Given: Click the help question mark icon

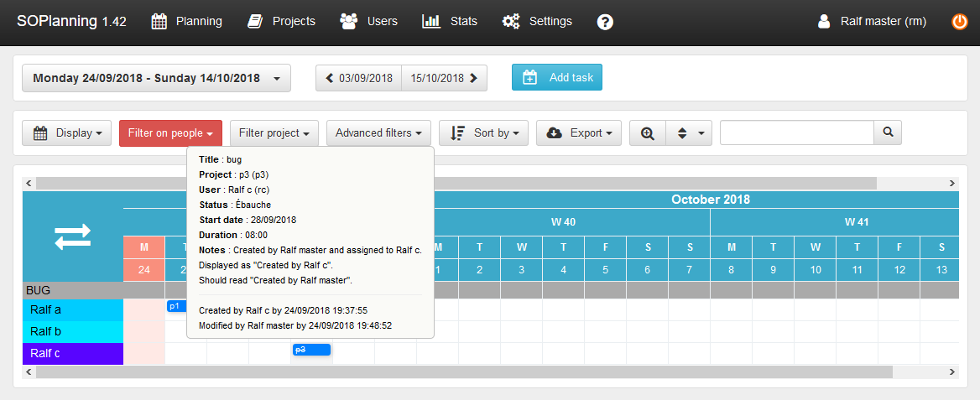Looking at the screenshot, I should tap(605, 22).
